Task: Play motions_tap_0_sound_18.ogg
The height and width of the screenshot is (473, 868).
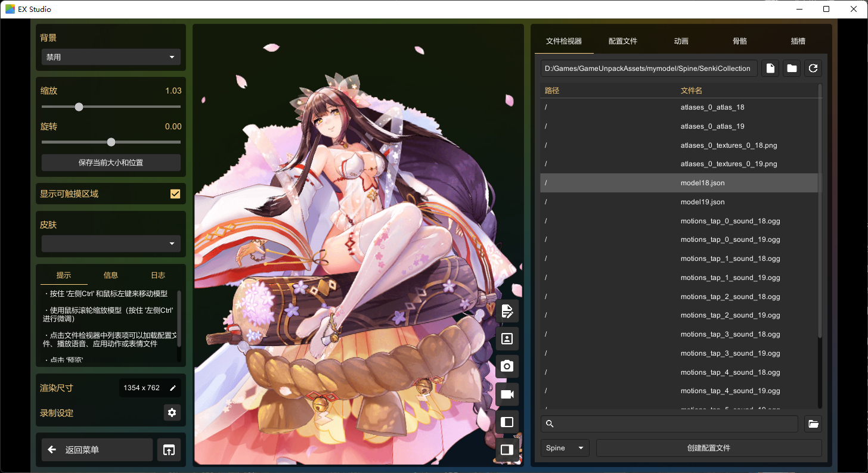Action: pos(679,221)
